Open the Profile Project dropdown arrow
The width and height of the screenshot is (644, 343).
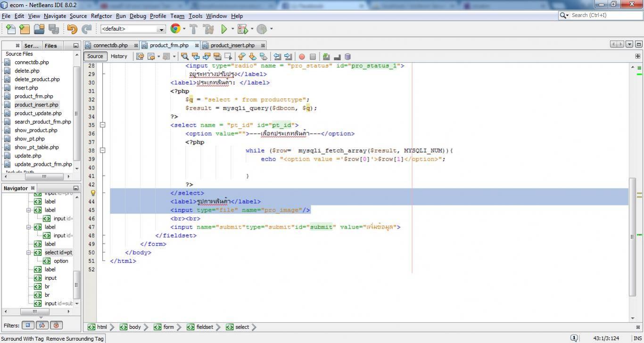click(x=271, y=29)
